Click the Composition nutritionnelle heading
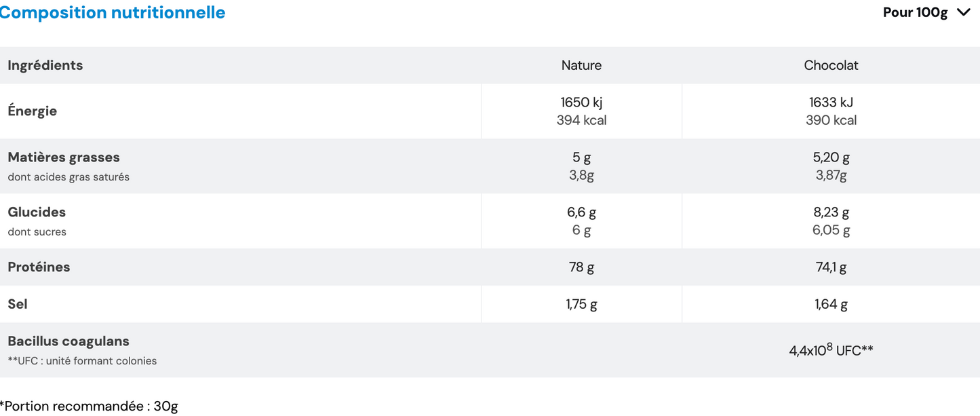Screen dimensions: 980x416 (x=113, y=13)
